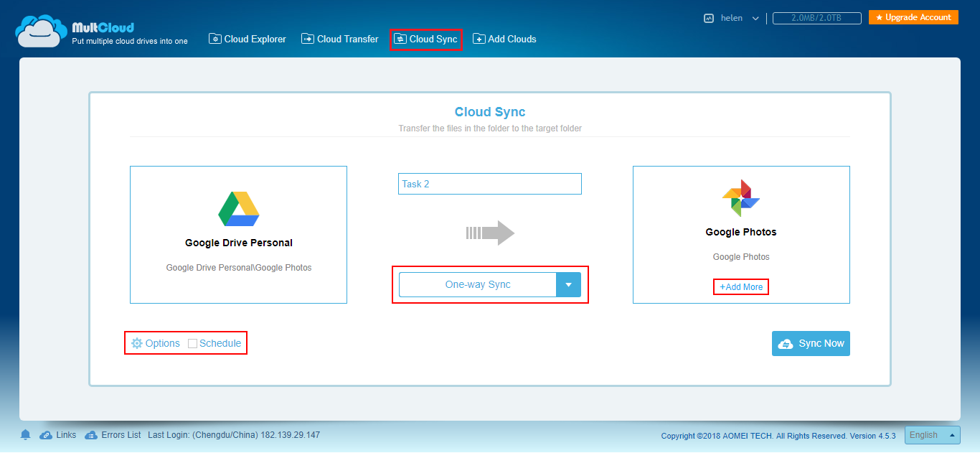Enable the Schedule checkbox
Screen dimensions: 980x453
click(192, 343)
